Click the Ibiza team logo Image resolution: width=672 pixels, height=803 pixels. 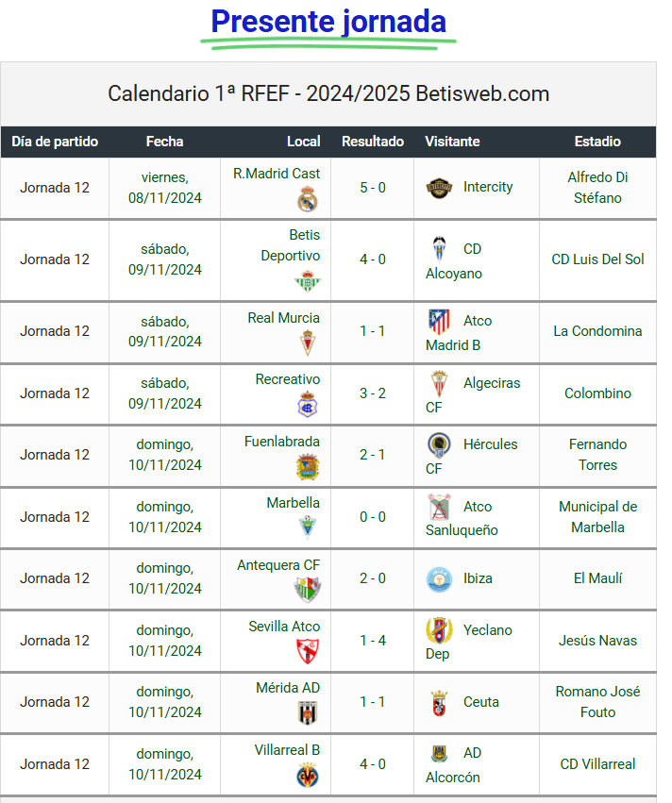(x=439, y=579)
